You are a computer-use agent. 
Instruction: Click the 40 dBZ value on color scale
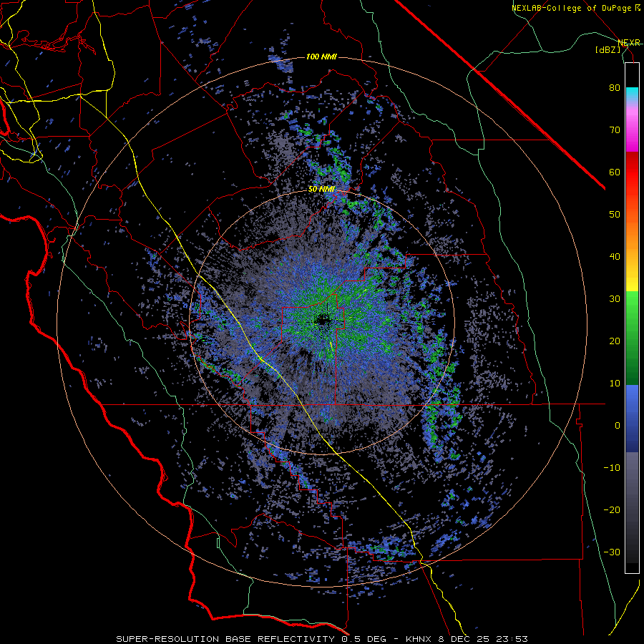615,257
